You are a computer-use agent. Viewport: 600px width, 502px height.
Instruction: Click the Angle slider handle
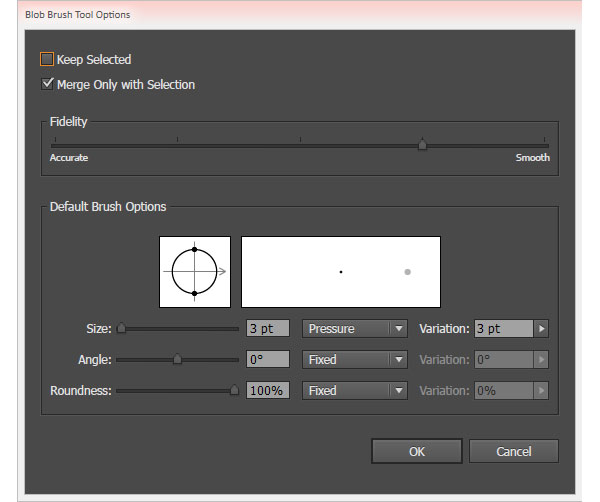(177, 359)
